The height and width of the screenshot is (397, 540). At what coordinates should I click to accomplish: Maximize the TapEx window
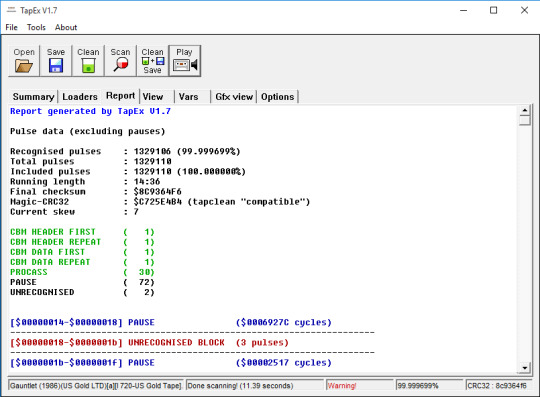point(494,10)
